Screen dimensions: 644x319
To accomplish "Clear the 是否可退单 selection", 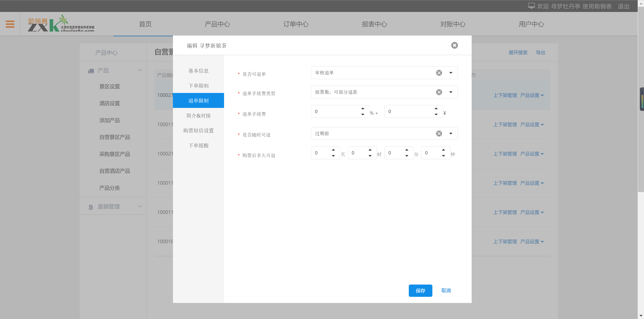I will point(439,73).
